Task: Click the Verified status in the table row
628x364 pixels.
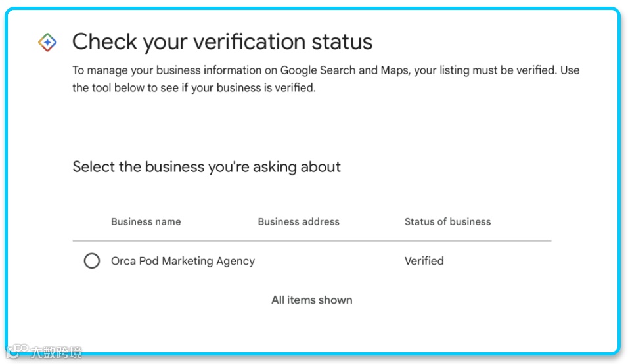Action: pos(424,261)
